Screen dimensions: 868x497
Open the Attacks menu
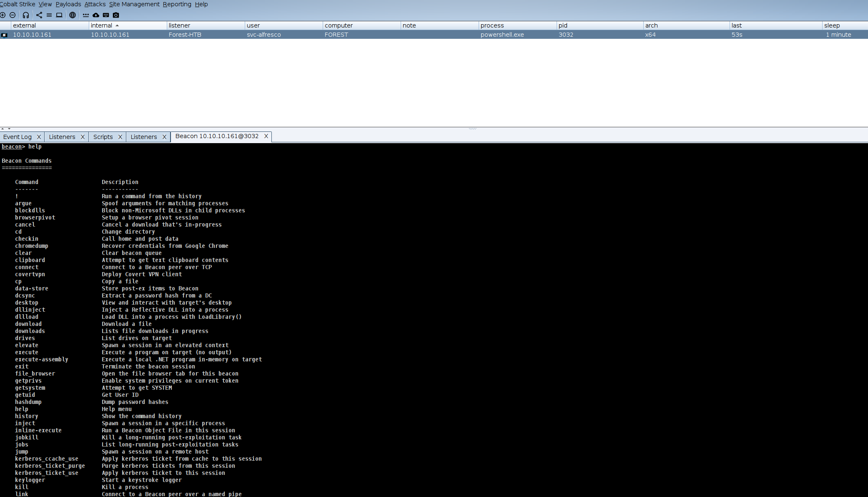[95, 4]
